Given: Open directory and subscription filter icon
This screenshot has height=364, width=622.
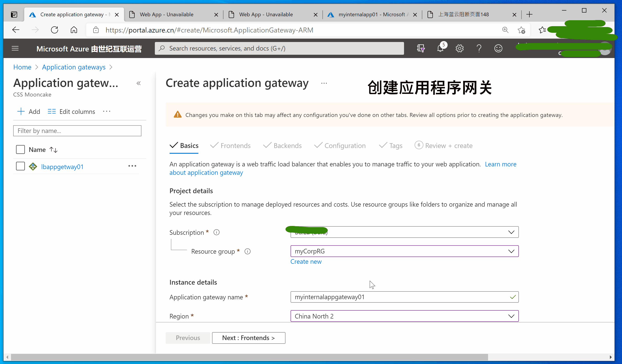Looking at the screenshot, I should click(421, 48).
